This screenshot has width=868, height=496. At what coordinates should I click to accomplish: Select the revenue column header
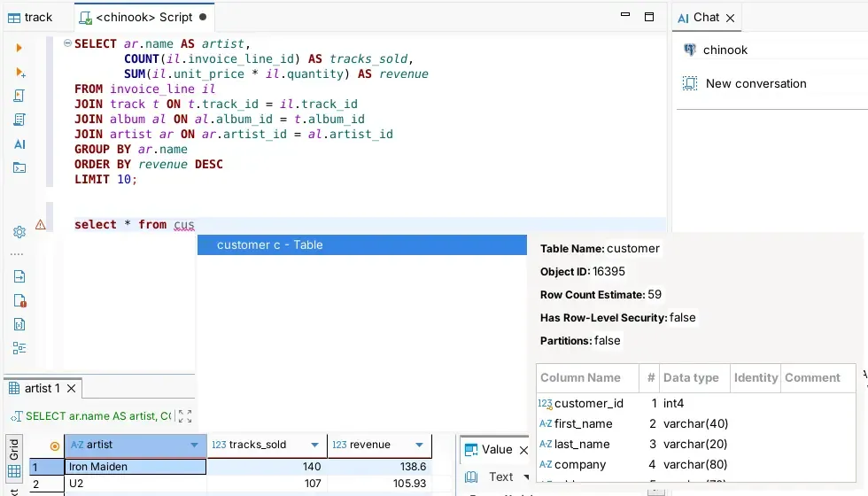click(x=379, y=445)
